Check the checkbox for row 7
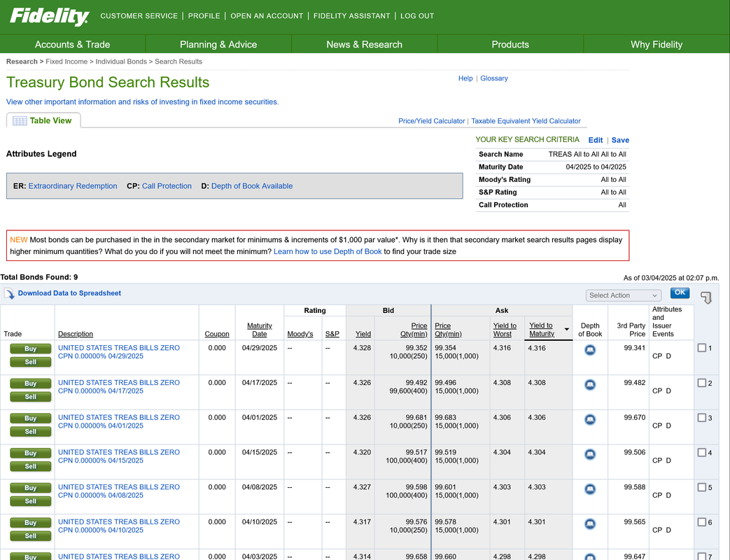Screen dimensions: 730x560 pyautogui.click(x=701, y=556)
